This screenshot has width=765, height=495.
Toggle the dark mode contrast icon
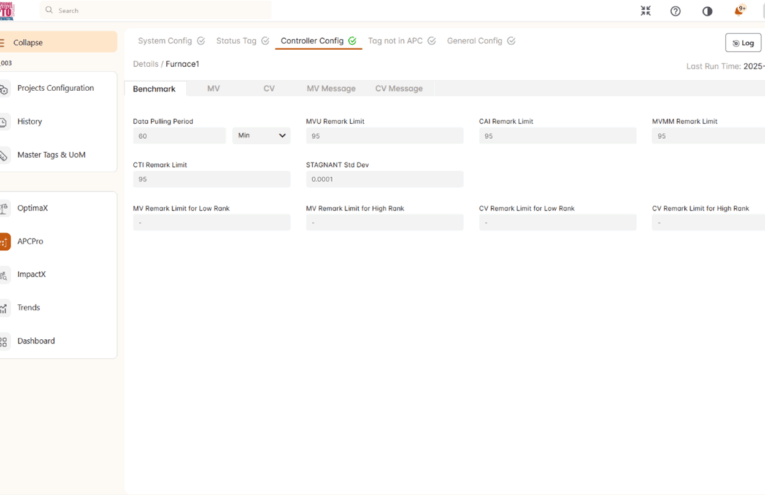point(707,11)
